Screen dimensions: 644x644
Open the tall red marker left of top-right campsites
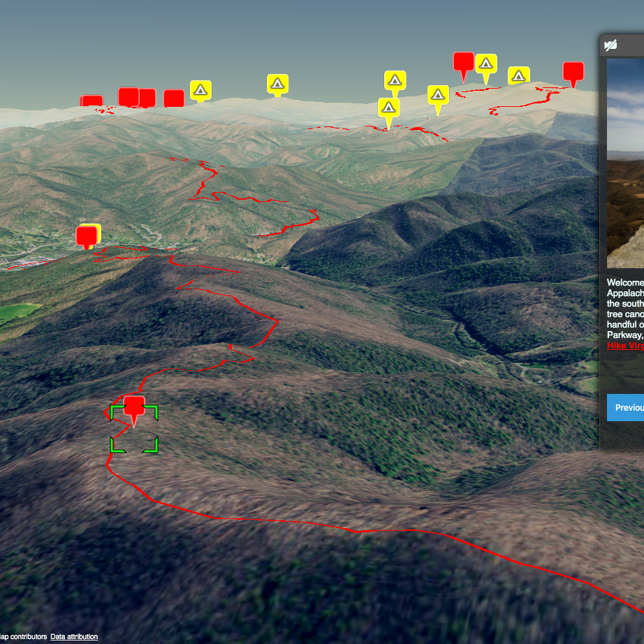(463, 62)
